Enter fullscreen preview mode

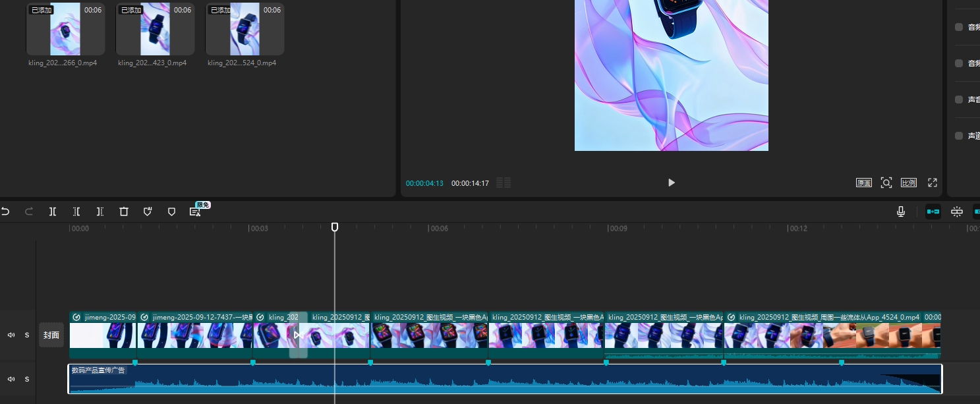(933, 183)
